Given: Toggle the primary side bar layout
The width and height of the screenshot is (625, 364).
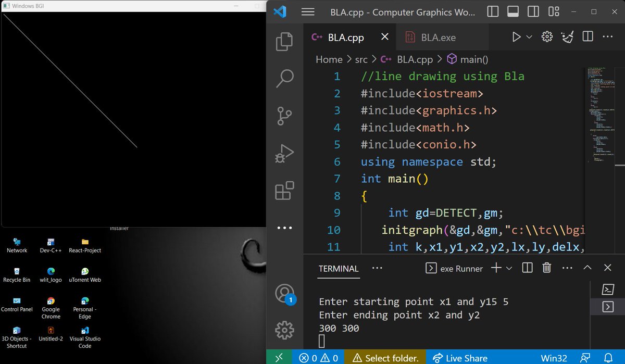Looking at the screenshot, I should [493, 11].
